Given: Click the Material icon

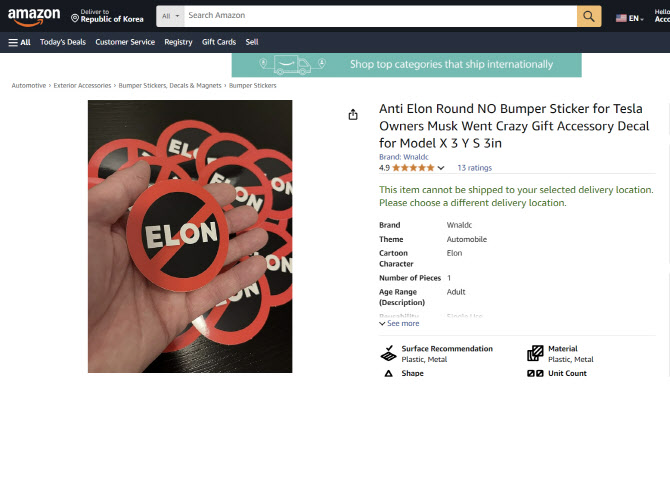Looking at the screenshot, I should 535,353.
